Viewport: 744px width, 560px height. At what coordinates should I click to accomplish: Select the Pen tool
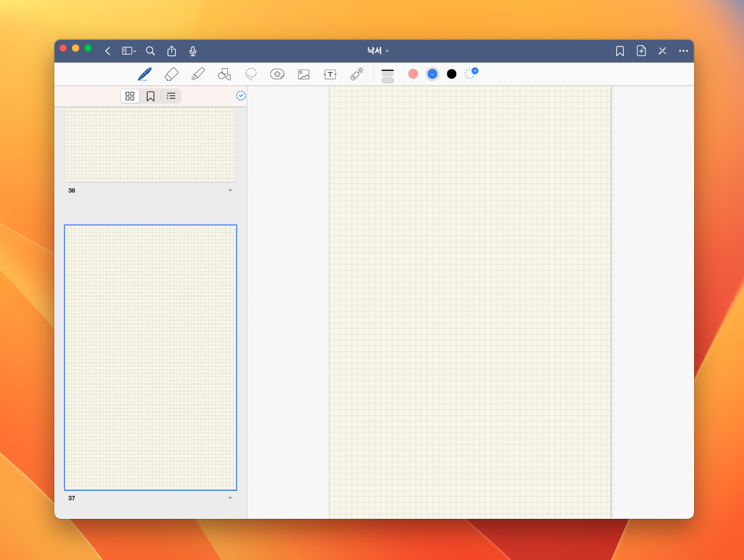145,74
